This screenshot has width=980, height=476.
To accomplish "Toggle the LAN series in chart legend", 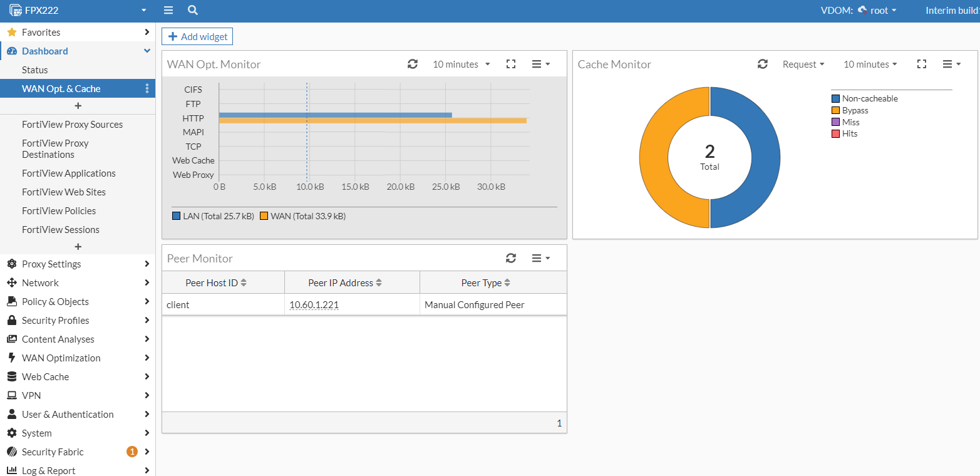I will pos(213,216).
